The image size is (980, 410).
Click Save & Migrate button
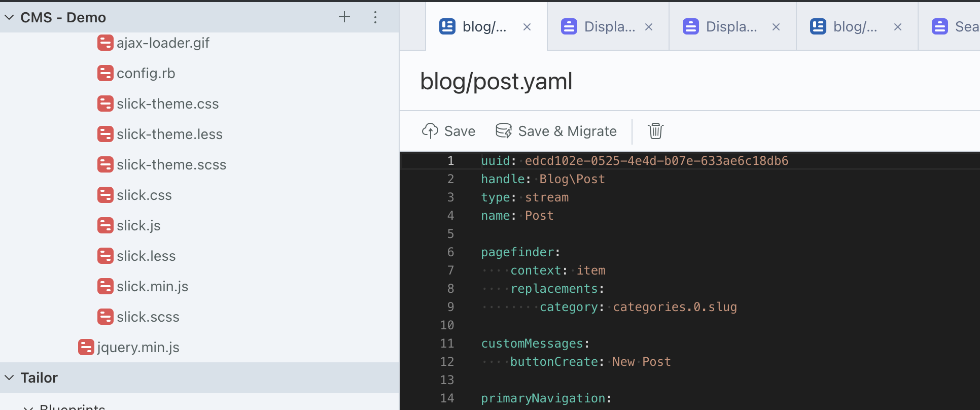556,131
